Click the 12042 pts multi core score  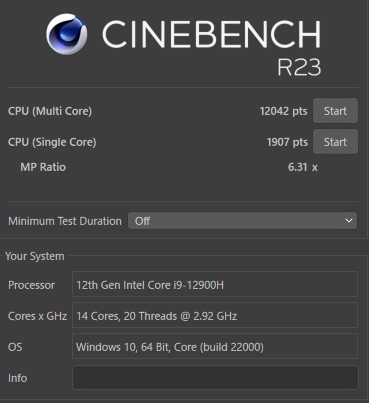pyautogui.click(x=283, y=111)
